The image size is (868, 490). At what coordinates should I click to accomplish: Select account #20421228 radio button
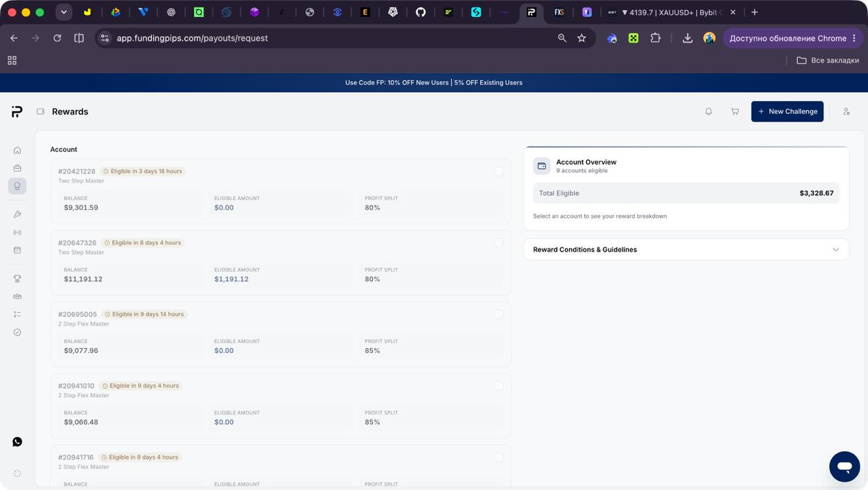[x=498, y=171]
